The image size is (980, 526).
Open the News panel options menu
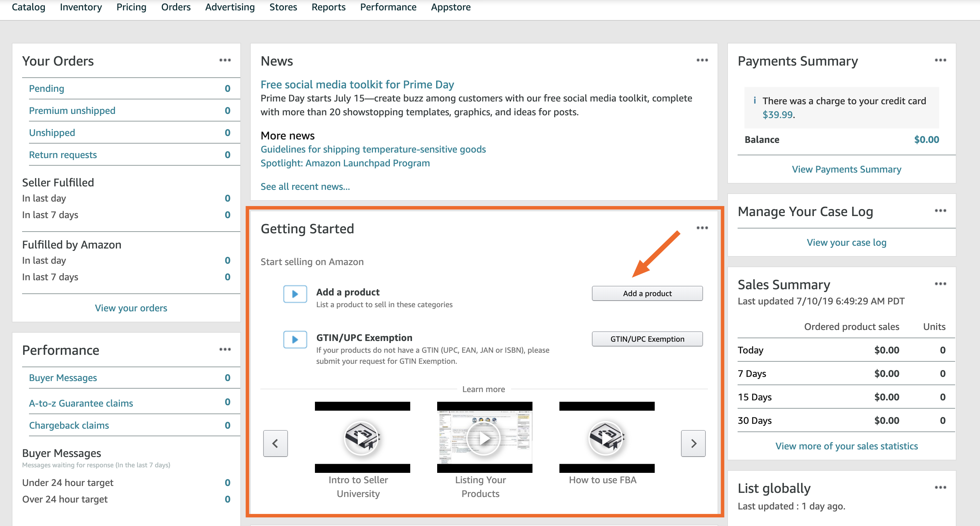tap(702, 60)
